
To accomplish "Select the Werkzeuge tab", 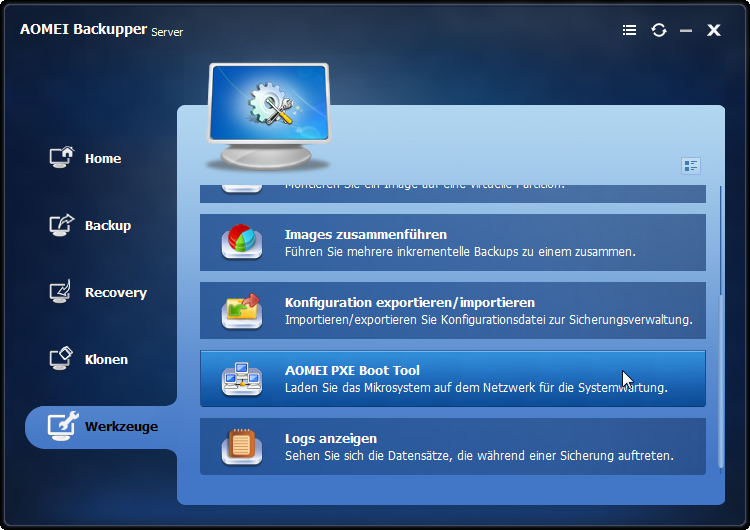I will pos(101,427).
